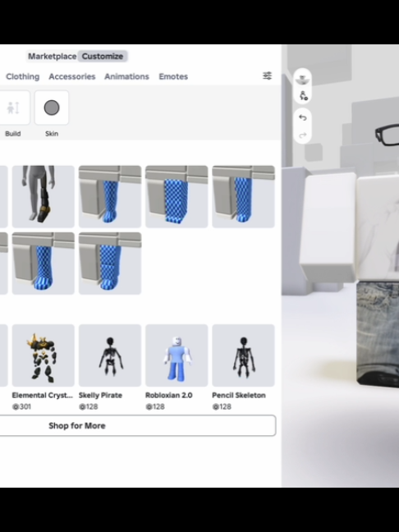Open the Animations category
This screenshot has width=399, height=532.
pos(126,76)
